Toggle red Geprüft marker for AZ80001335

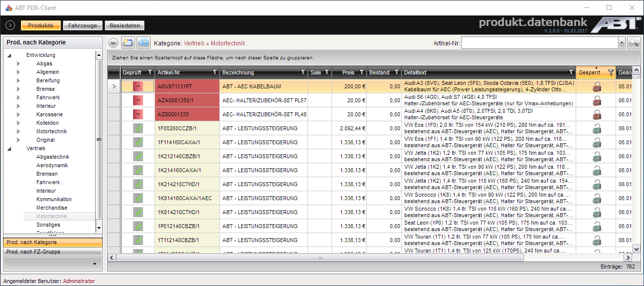138,114
